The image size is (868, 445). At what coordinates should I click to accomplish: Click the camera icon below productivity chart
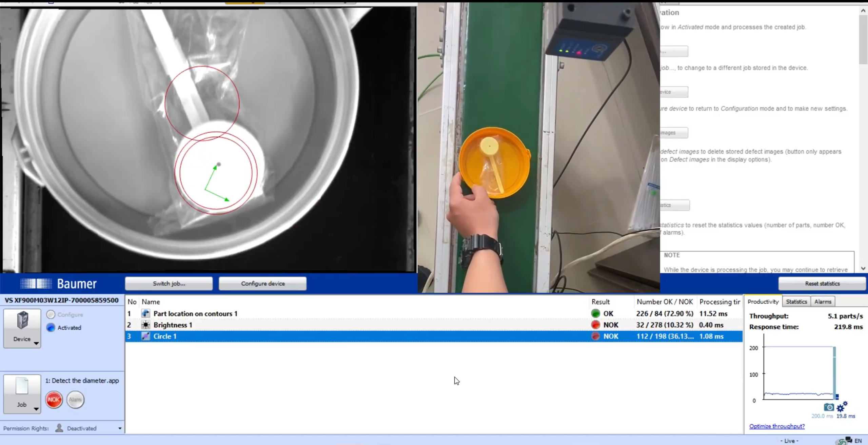click(x=829, y=407)
